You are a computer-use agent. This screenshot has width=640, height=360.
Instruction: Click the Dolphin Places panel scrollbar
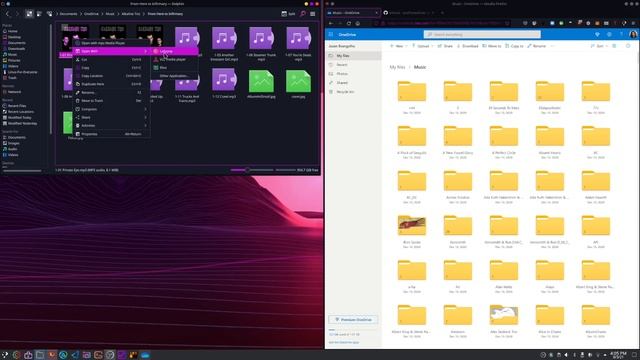click(51, 78)
